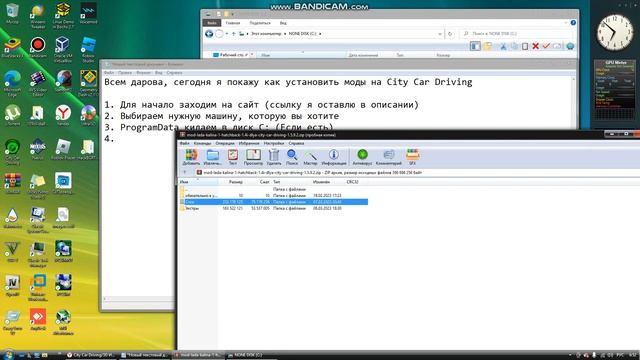Open Файл tab in Explorer ribbon
The image size is (640, 360).
coord(212,23)
